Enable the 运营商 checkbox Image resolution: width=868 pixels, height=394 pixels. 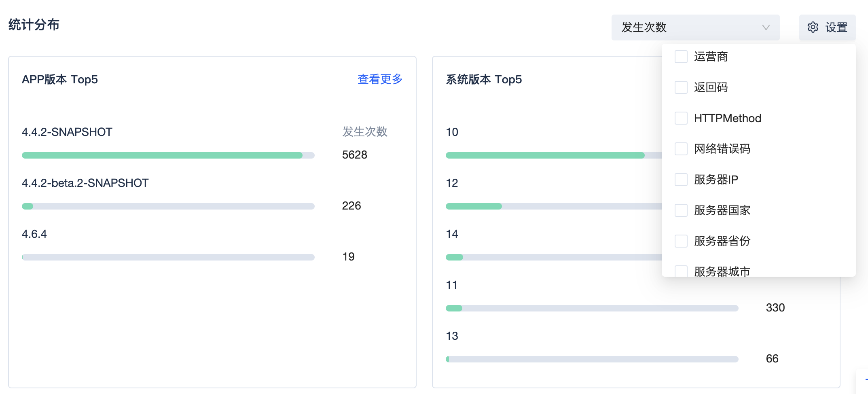tap(681, 57)
